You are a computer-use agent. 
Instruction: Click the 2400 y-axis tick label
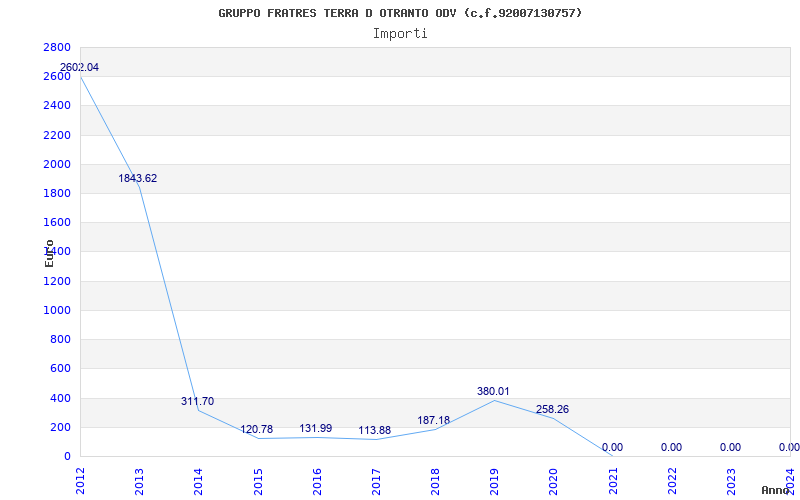click(x=57, y=106)
